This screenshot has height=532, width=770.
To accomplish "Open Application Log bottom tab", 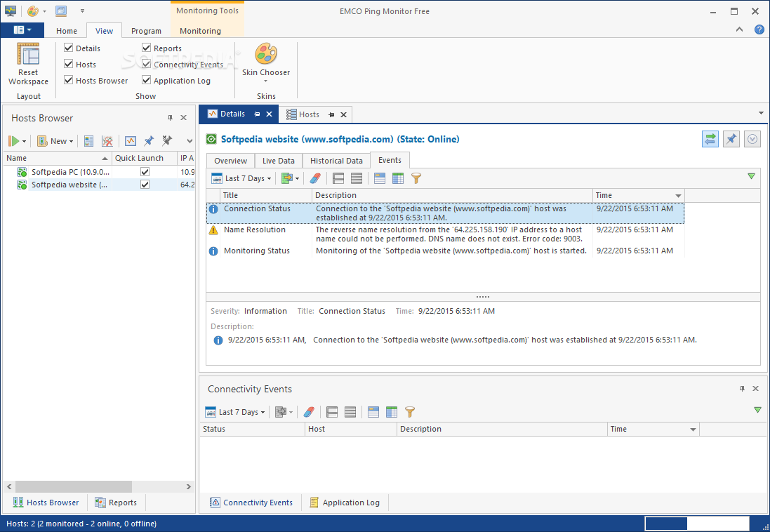I will [x=345, y=503].
